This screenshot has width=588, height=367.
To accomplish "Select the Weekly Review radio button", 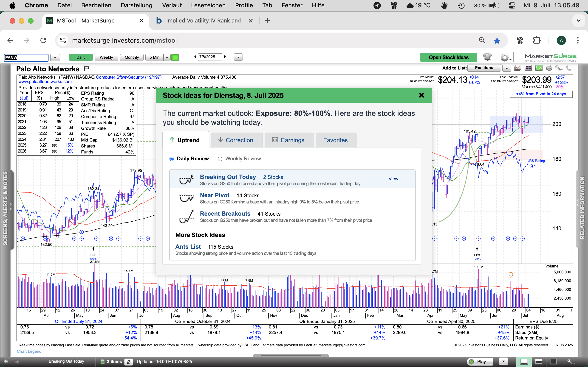I will (x=220, y=159).
